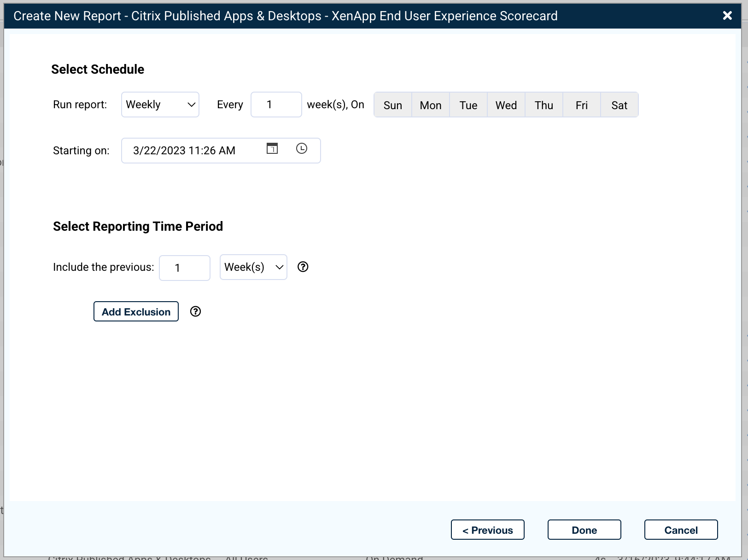This screenshot has width=748, height=560.
Task: Show help next to Add Exclusion
Action: [x=195, y=311]
